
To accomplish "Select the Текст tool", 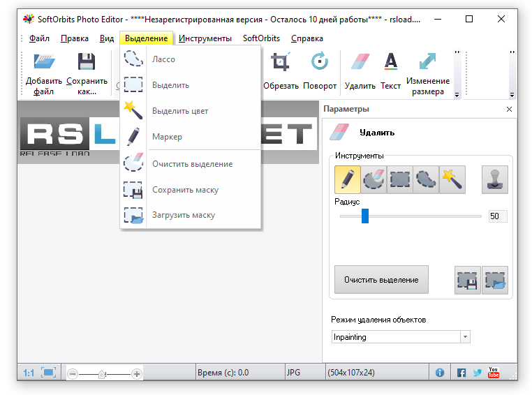I will [390, 72].
